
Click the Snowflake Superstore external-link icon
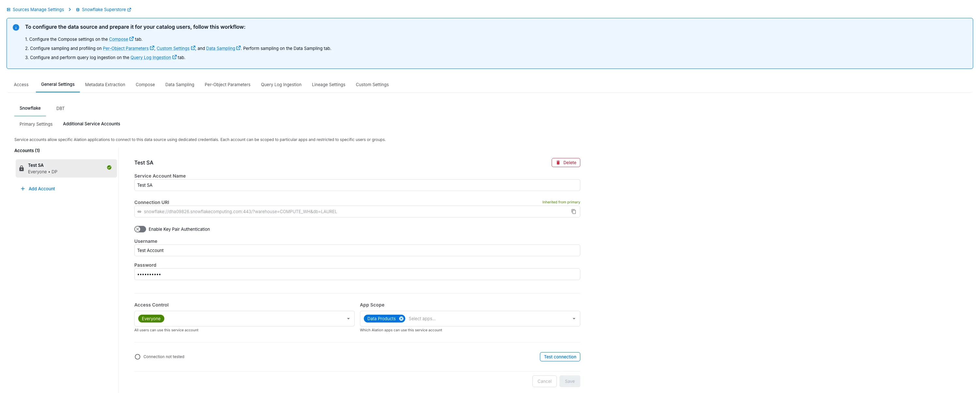pyautogui.click(x=129, y=9)
